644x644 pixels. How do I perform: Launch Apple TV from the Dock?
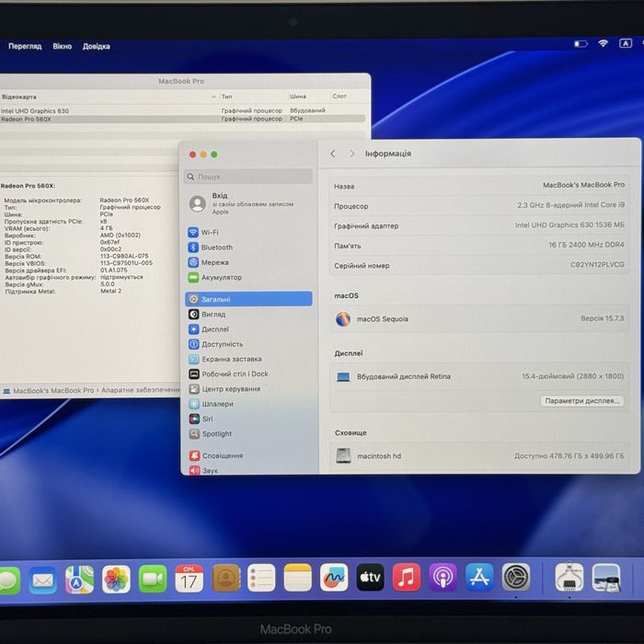pyautogui.click(x=371, y=577)
